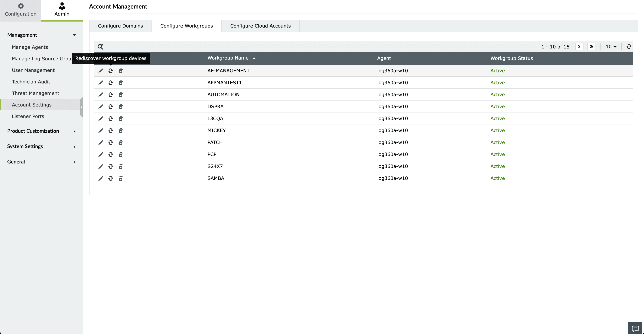Open rows-per-page dropdown showing 10
Viewport: 644px width, 334px height.
click(x=611, y=47)
